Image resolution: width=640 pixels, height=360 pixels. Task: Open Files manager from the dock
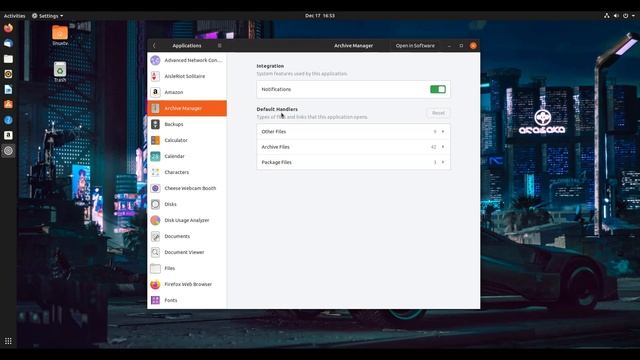point(8,59)
